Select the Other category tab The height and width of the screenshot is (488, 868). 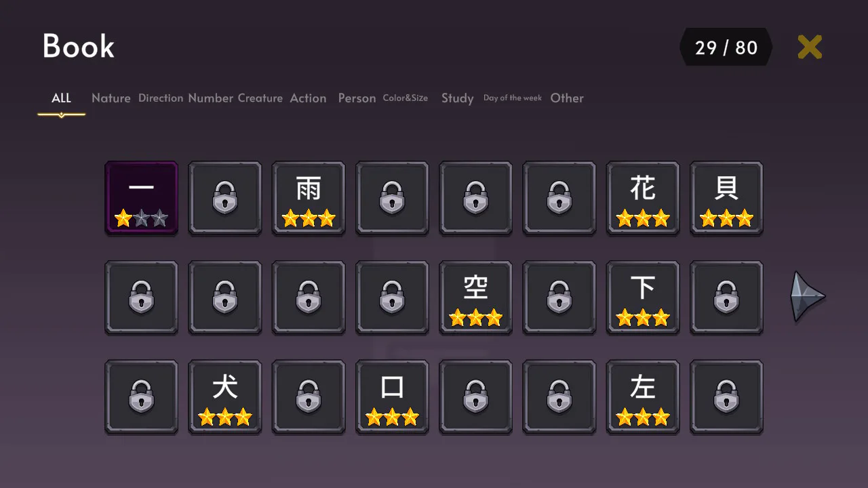coord(567,98)
